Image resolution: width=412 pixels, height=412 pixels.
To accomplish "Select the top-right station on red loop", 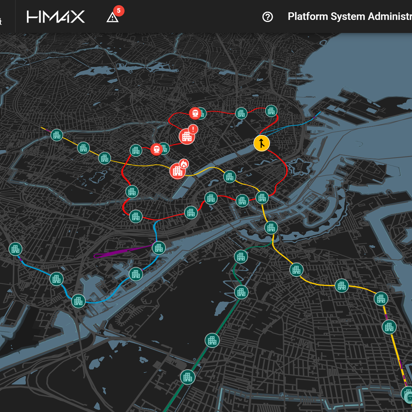I will (x=271, y=111).
